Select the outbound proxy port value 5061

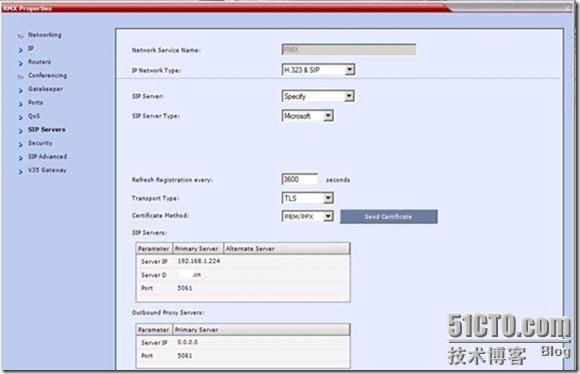(185, 356)
